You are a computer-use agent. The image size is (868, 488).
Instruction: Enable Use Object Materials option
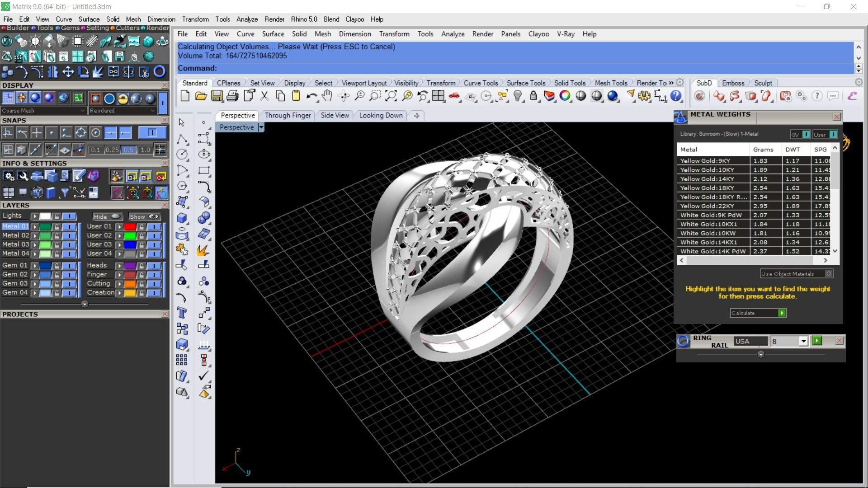pos(797,274)
